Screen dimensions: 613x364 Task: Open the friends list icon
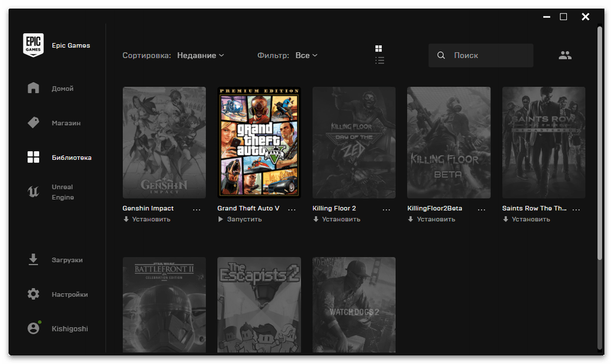(x=565, y=55)
